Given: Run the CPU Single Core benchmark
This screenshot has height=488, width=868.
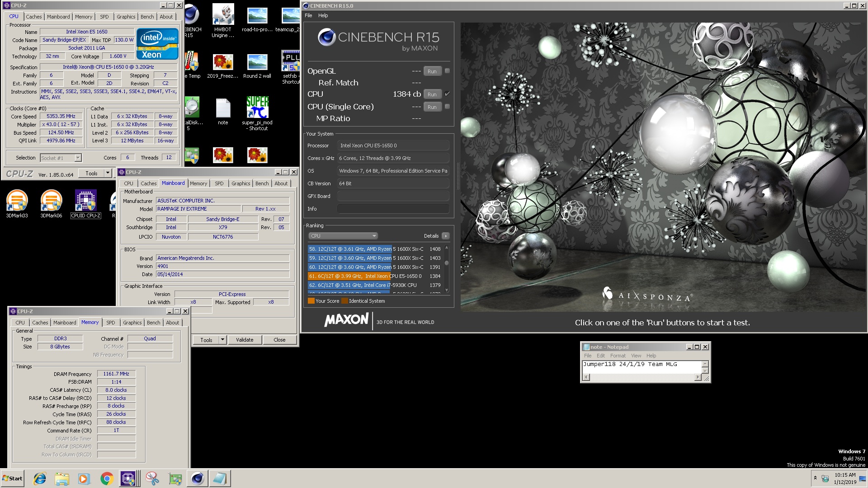Looking at the screenshot, I should (x=432, y=107).
